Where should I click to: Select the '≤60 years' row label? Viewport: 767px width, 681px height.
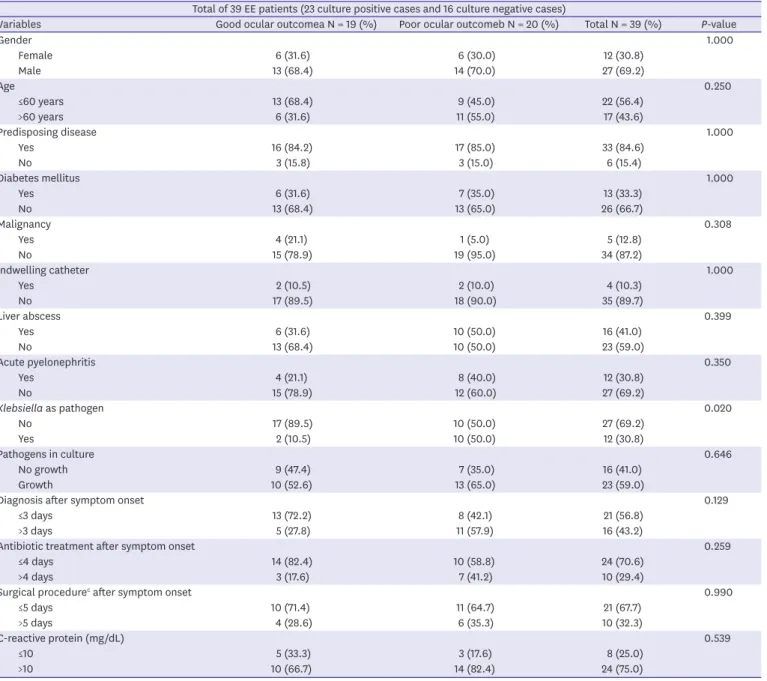[41, 101]
